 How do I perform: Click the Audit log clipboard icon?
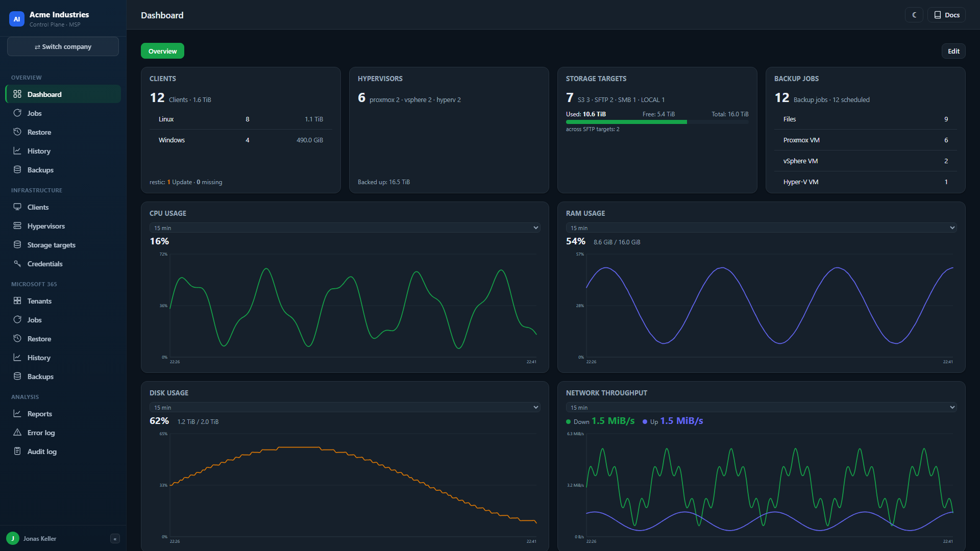(x=17, y=452)
